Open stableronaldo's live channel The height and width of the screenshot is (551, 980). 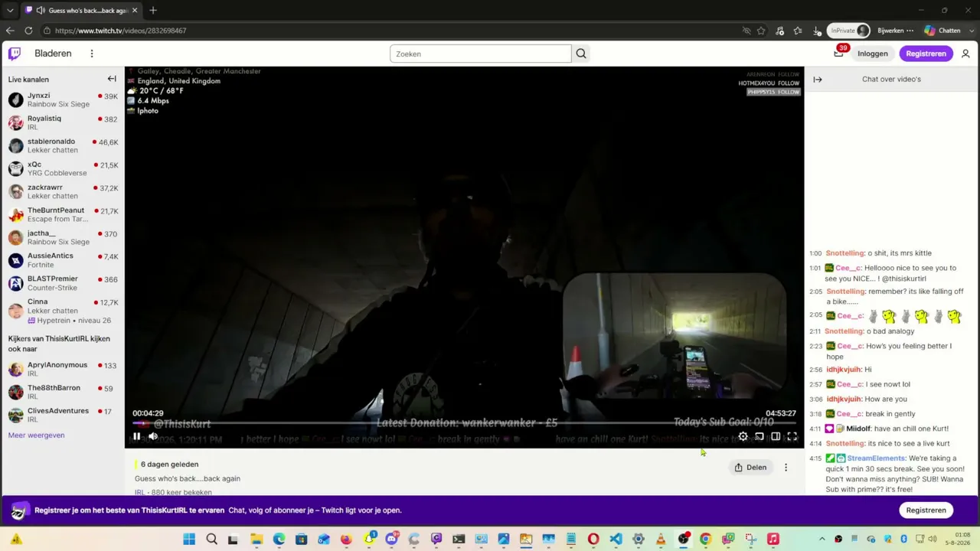62,146
